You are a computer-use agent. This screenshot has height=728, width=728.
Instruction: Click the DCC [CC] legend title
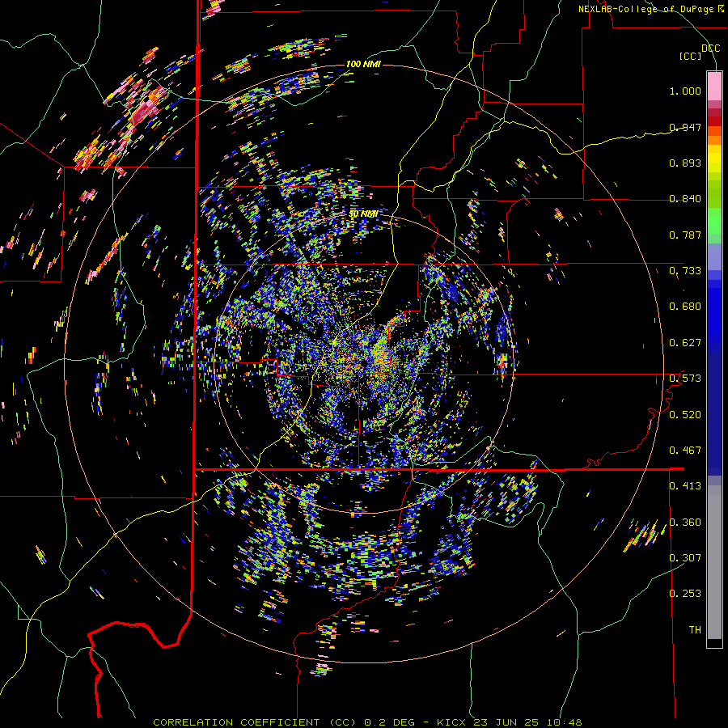(x=700, y=52)
